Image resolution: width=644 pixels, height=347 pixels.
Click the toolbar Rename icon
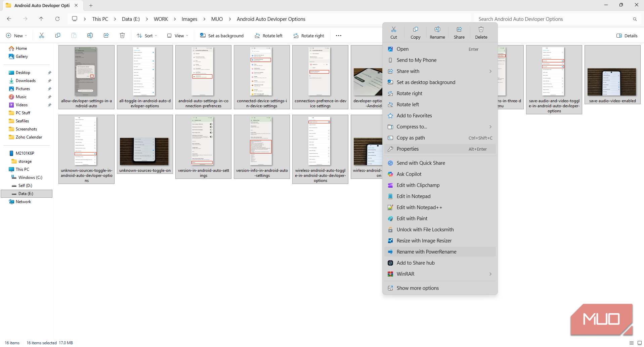tap(90, 36)
